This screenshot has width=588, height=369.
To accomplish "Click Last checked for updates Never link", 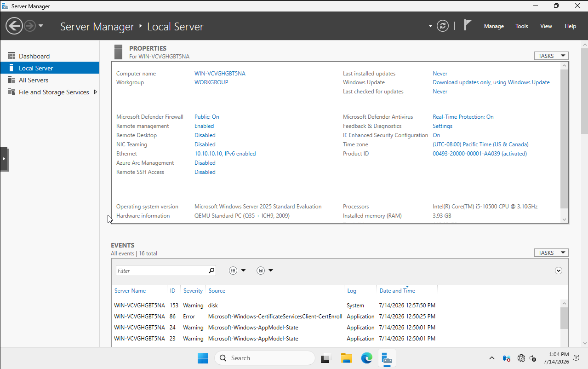I will click(x=440, y=92).
